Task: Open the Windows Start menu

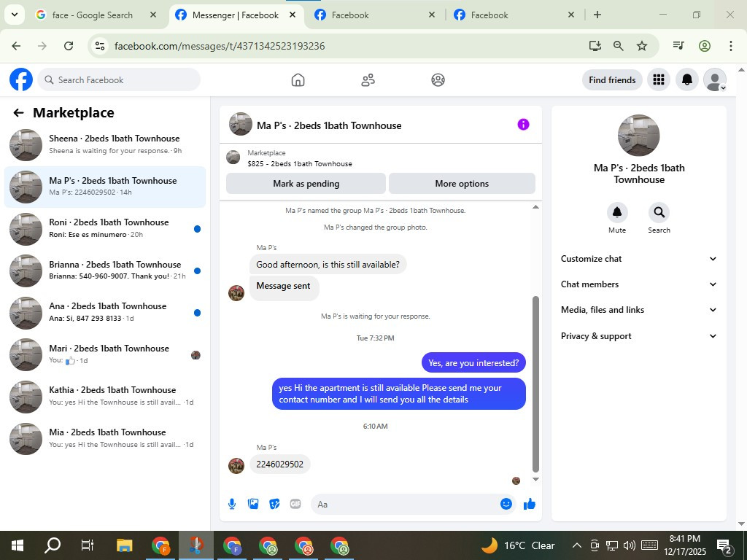Action: 18,545
